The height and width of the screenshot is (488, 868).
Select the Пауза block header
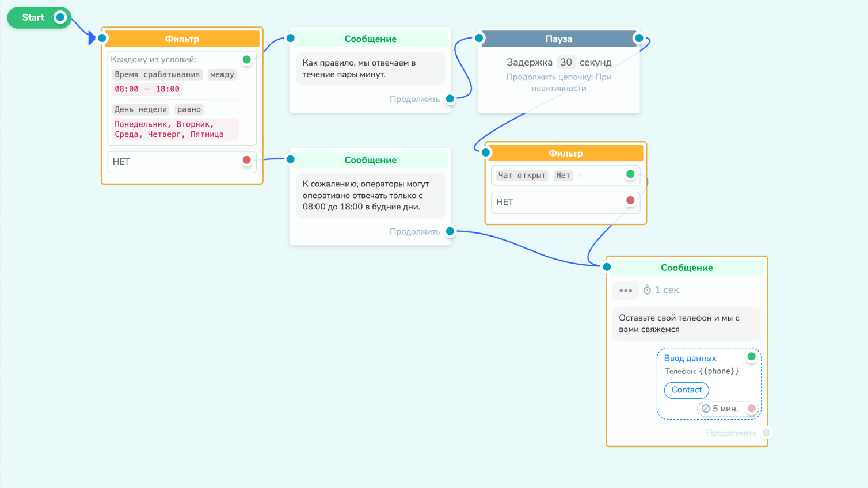[559, 39]
